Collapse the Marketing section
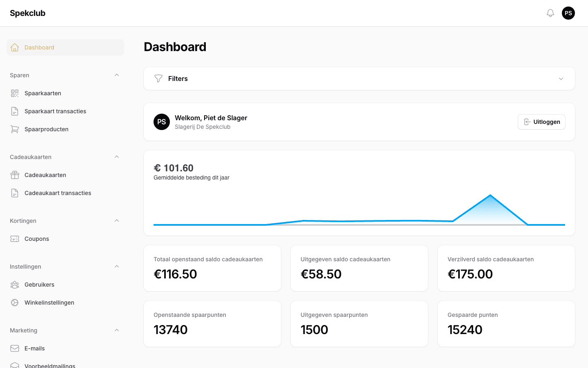588x368 pixels. [x=117, y=330]
